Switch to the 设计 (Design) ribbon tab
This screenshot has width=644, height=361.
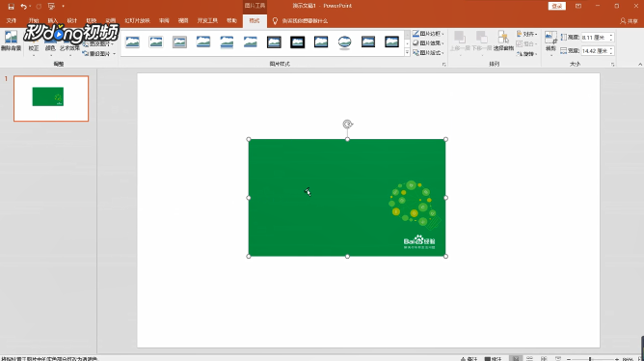point(72,20)
